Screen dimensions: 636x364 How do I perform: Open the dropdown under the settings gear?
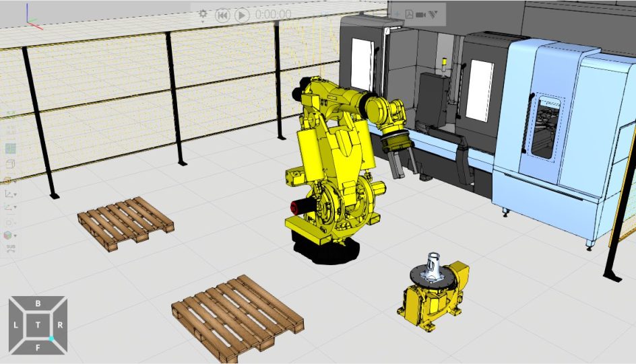(203, 22)
